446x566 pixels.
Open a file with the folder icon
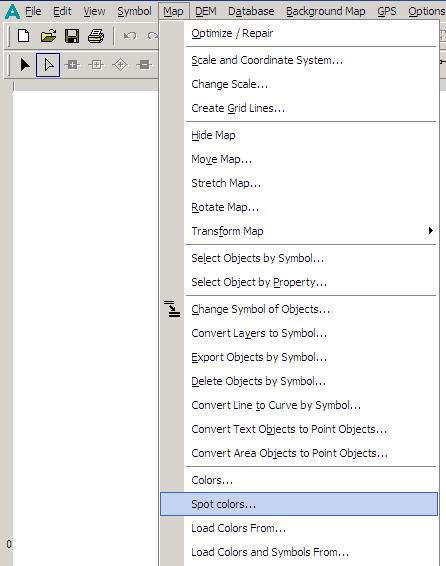tap(48, 36)
